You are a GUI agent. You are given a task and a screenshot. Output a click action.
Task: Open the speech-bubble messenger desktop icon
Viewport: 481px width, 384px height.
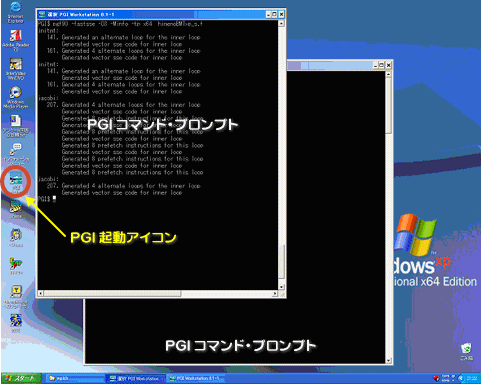(16, 153)
